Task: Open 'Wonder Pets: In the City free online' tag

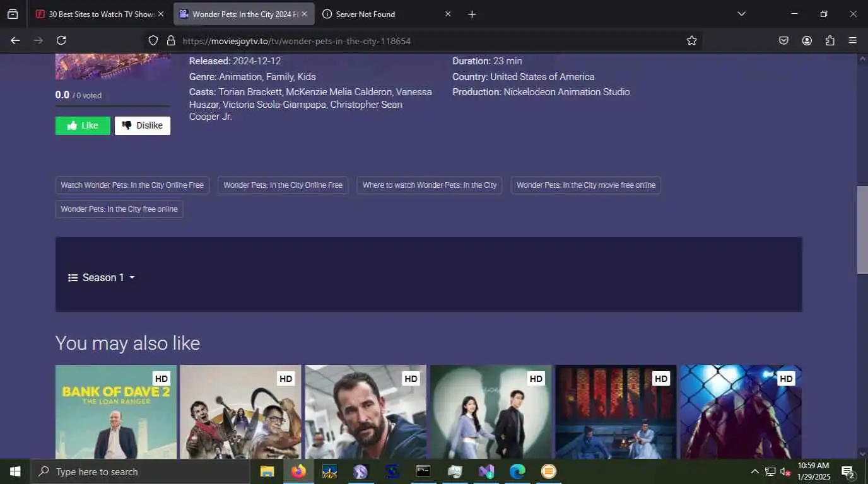Action: coord(119,209)
